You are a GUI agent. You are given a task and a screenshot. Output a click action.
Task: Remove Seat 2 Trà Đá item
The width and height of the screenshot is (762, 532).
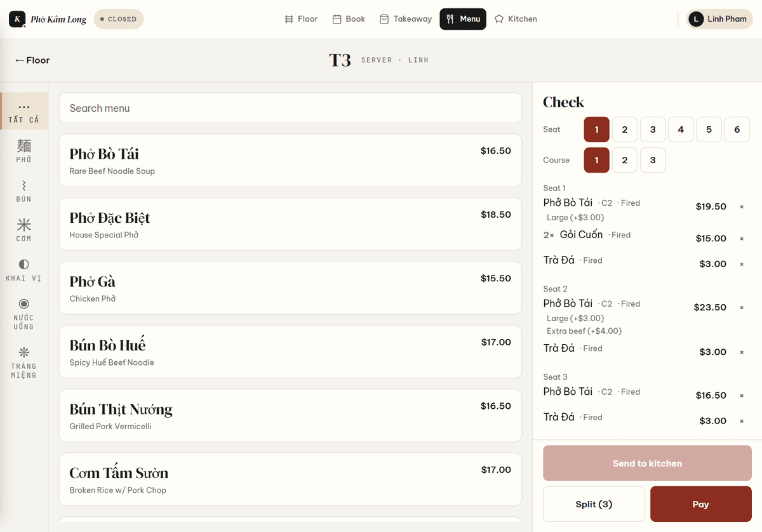[742, 352]
